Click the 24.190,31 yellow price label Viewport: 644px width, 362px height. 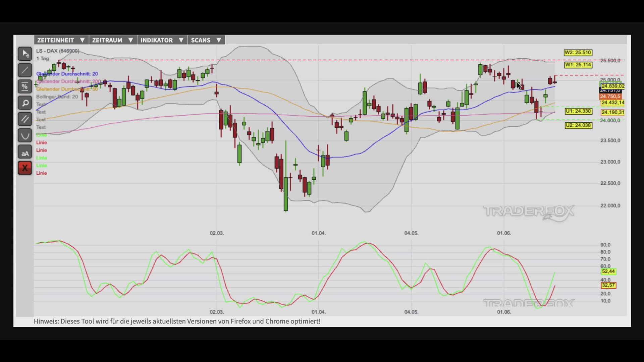tap(613, 112)
